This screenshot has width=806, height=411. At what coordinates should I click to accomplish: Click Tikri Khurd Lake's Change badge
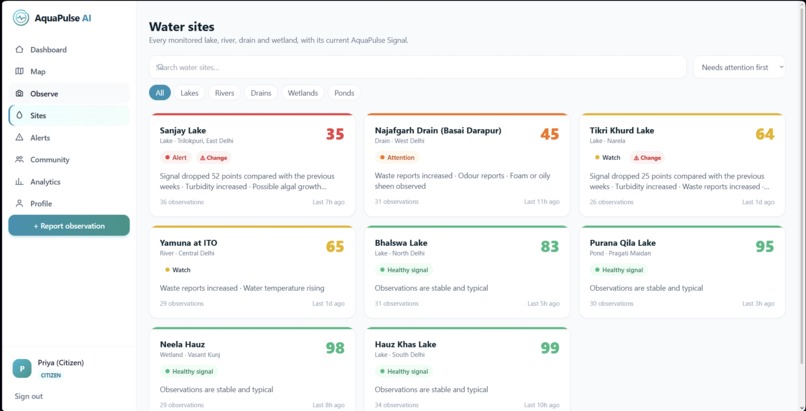click(647, 158)
